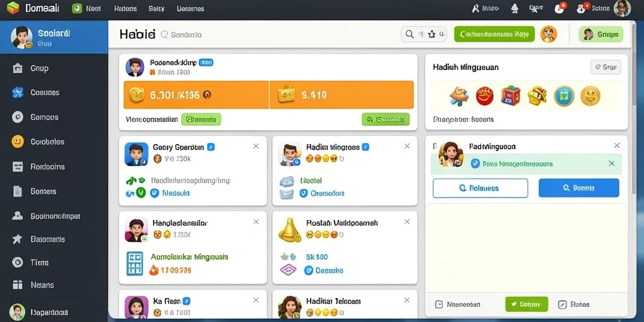The height and width of the screenshot is (322, 644).
Task: Click the light green Sruge button
Action: [601, 35]
